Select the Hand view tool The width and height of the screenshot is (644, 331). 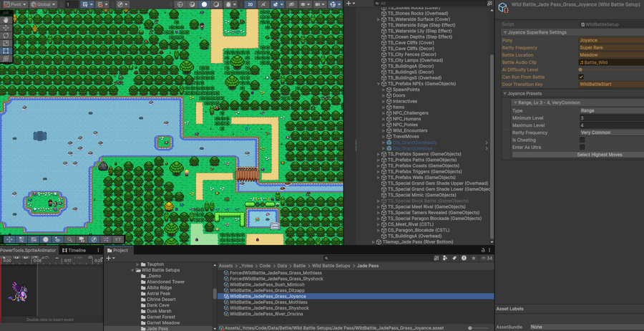pyautogui.click(x=6, y=19)
